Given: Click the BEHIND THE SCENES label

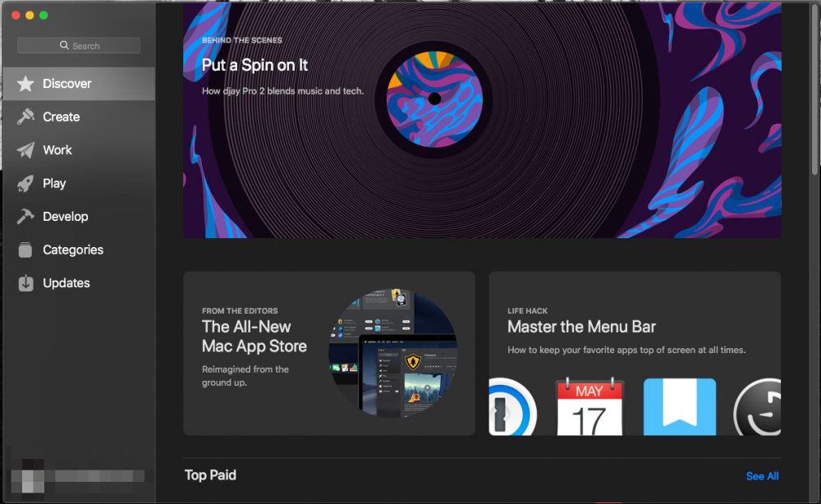Looking at the screenshot, I should 242,40.
